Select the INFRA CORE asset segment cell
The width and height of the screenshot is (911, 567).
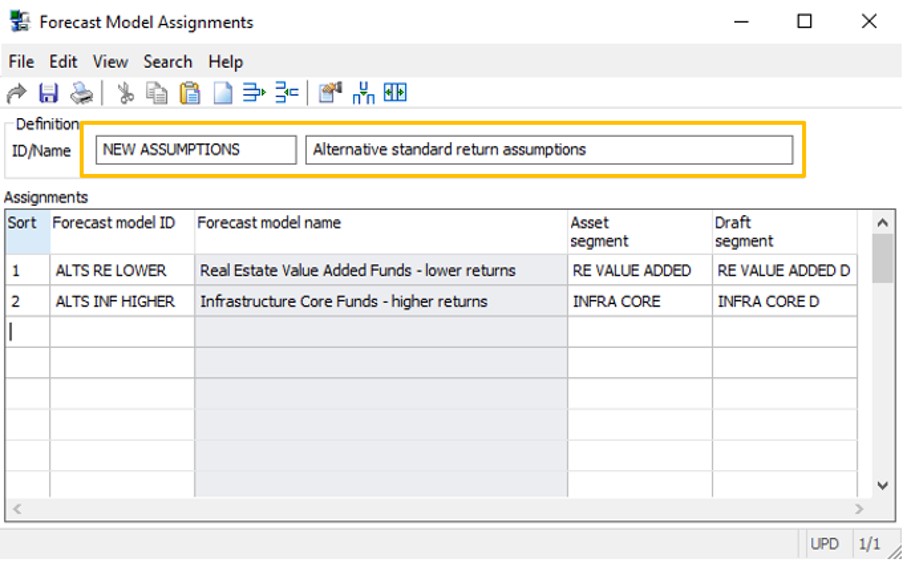tap(640, 301)
